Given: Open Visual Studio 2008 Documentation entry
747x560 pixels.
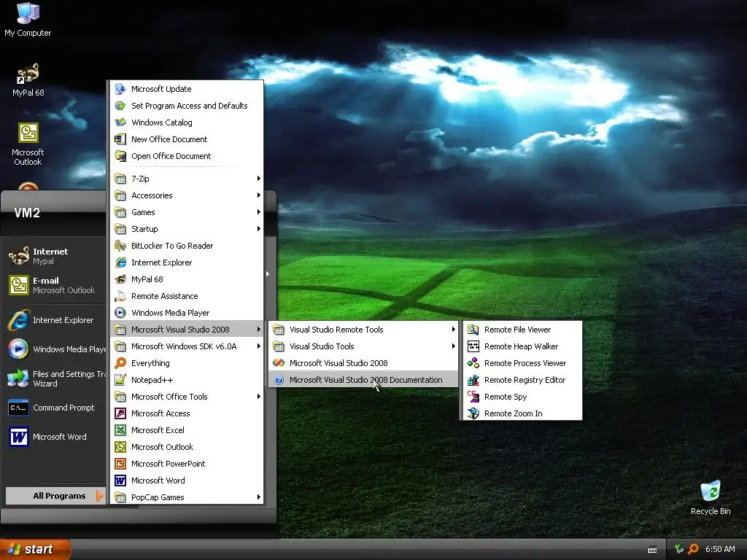Looking at the screenshot, I should [x=363, y=380].
